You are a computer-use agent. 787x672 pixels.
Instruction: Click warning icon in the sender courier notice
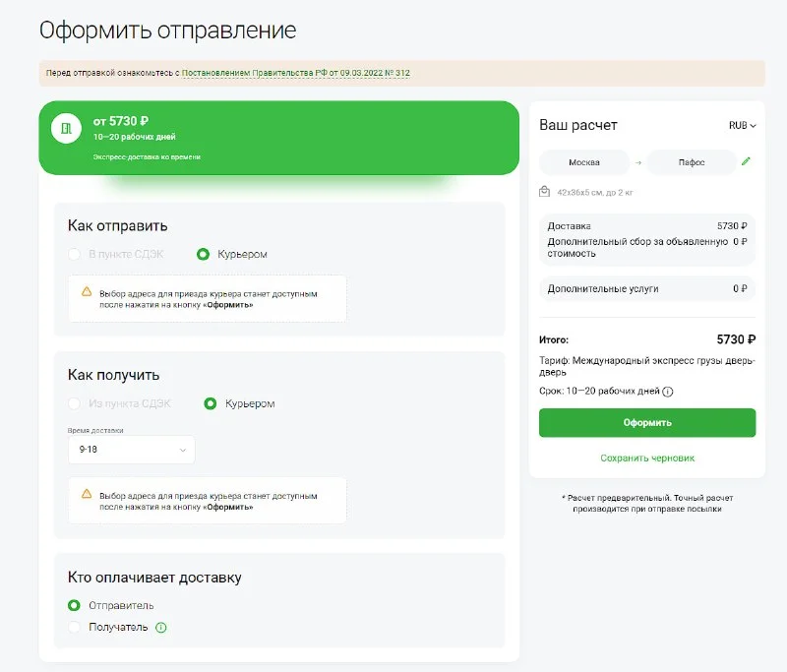click(87, 292)
